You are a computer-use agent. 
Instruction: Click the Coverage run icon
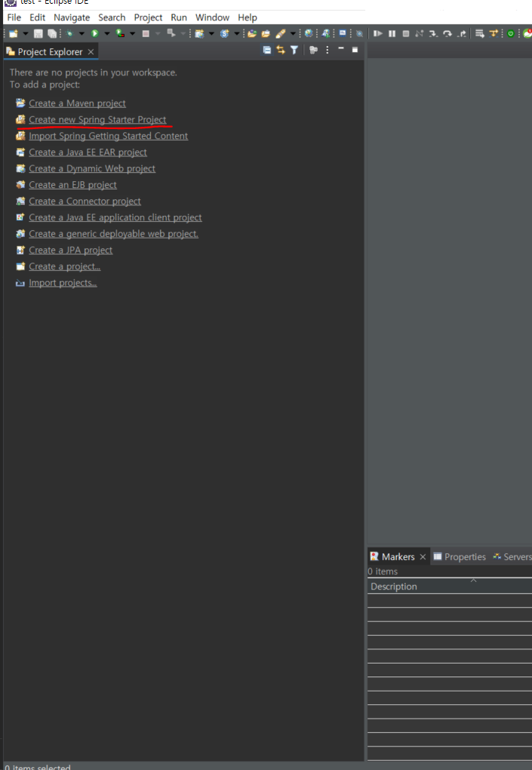(x=120, y=33)
